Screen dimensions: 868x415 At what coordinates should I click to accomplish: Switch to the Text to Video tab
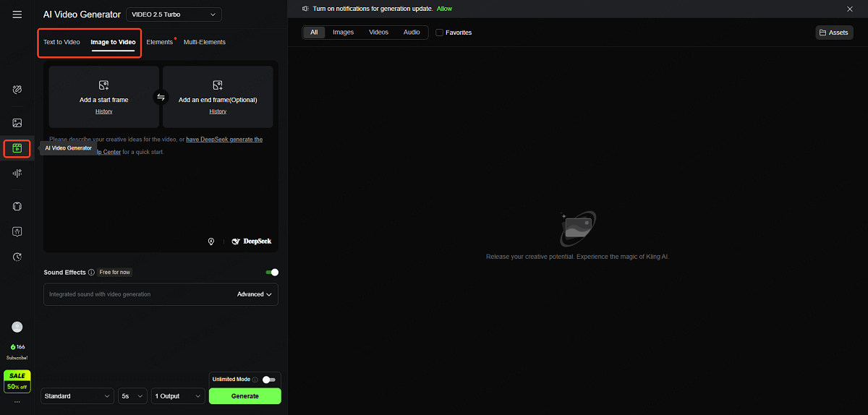click(x=61, y=42)
